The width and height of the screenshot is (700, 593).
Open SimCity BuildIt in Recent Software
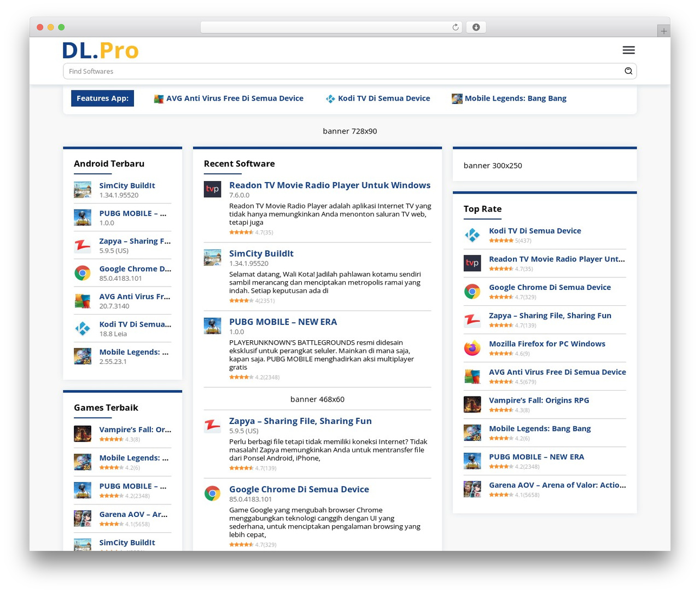click(261, 254)
